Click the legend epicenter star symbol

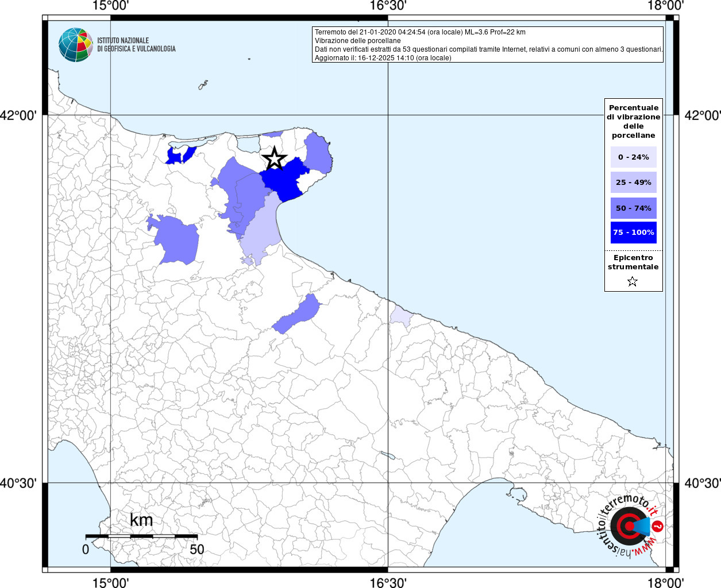point(633,281)
